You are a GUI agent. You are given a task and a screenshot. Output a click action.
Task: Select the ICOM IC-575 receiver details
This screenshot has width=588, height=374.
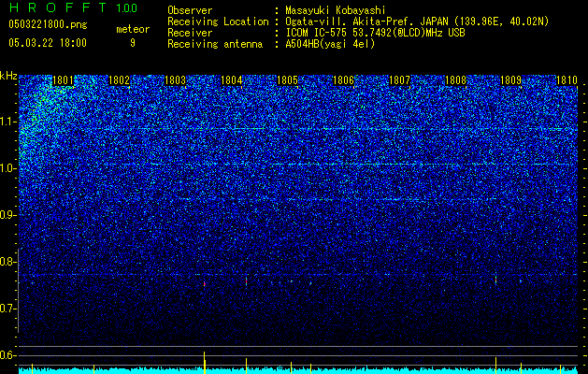375,33
